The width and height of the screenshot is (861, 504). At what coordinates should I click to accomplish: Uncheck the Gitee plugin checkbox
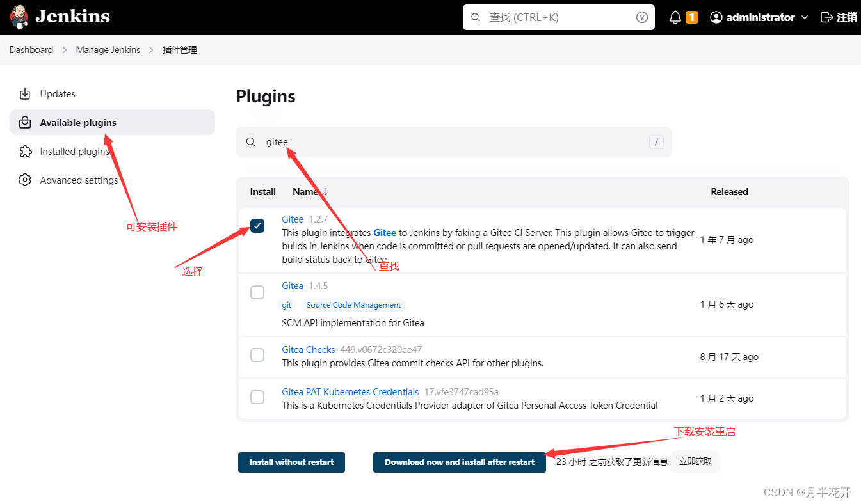[x=257, y=226]
